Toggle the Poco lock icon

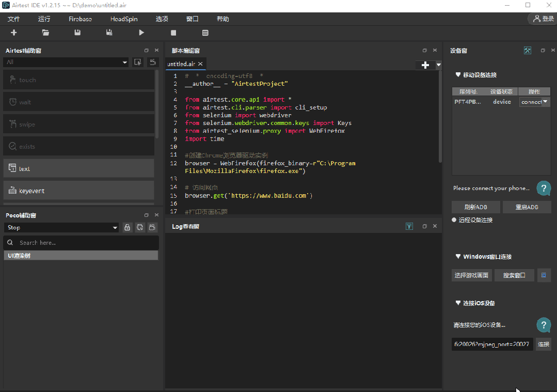pos(127,227)
